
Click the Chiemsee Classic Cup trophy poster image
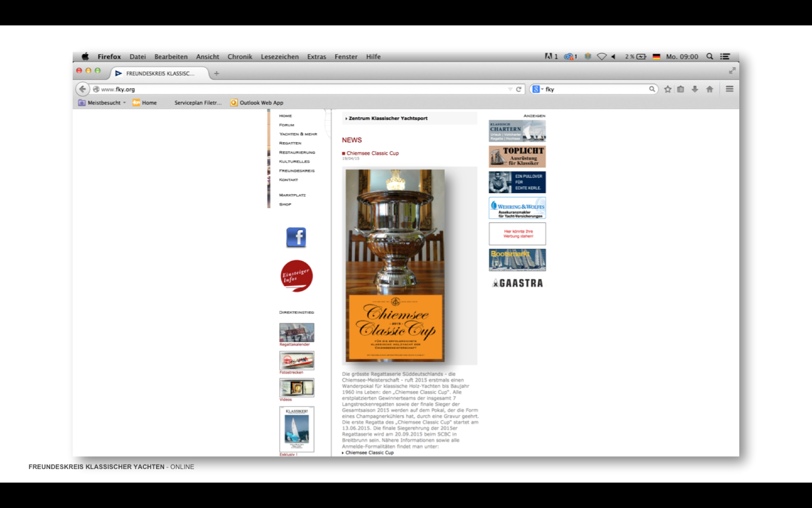point(395,266)
